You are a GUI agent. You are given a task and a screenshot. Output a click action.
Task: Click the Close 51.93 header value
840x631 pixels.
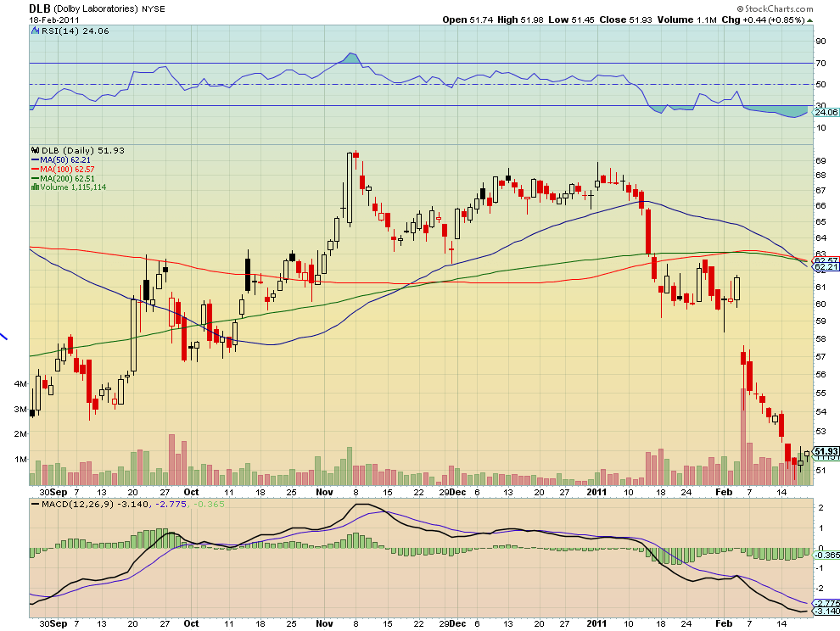[625, 20]
